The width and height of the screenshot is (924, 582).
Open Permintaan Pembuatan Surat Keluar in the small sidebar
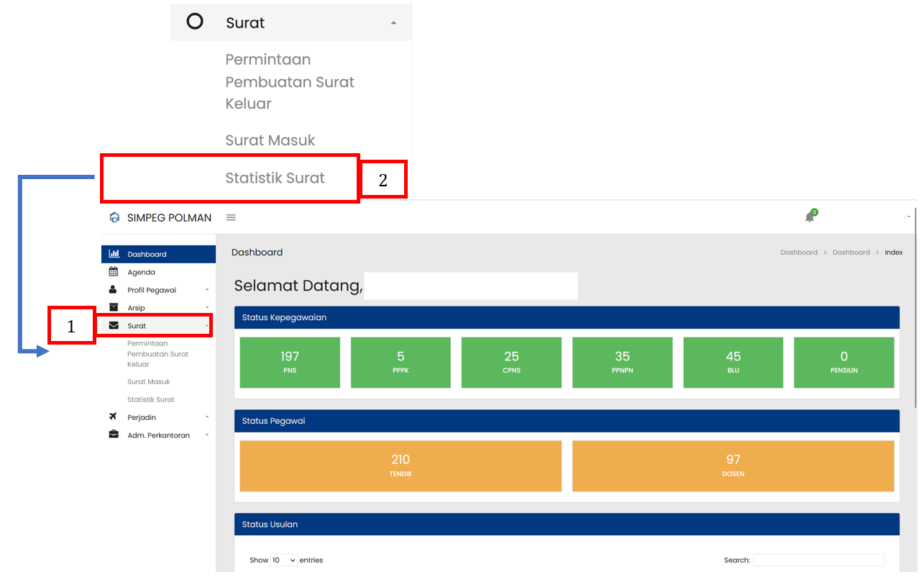[157, 354]
